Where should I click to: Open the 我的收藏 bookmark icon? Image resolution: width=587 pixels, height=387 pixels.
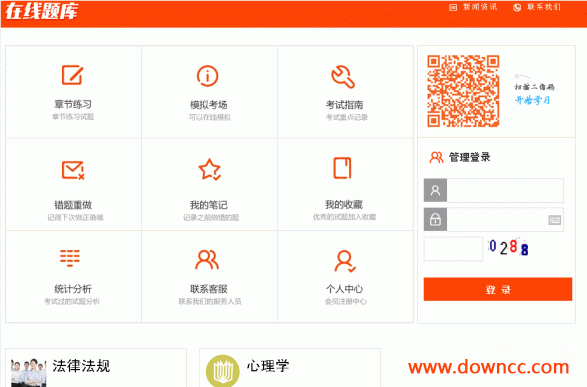point(343,168)
